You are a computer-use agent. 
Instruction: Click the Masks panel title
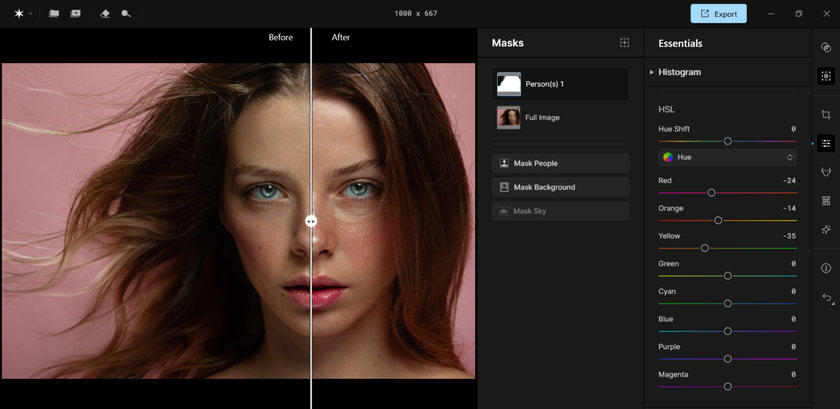(x=508, y=43)
